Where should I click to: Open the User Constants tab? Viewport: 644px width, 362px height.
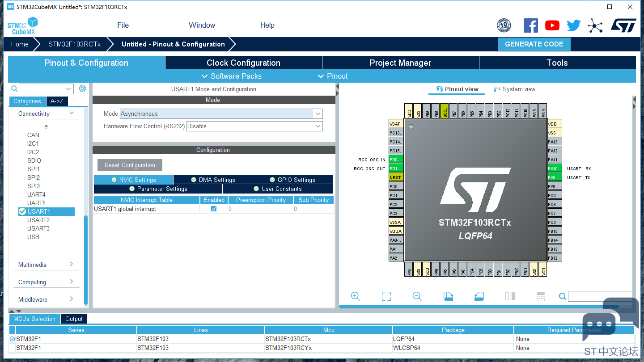[x=278, y=189]
